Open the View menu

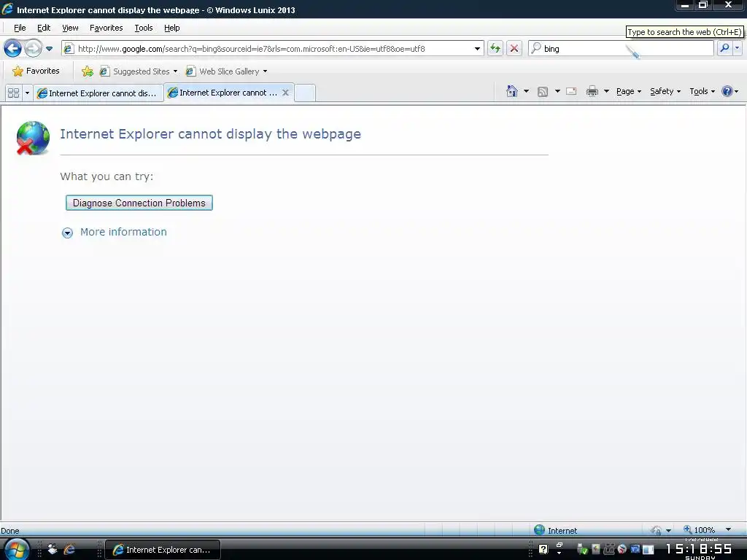pos(70,28)
